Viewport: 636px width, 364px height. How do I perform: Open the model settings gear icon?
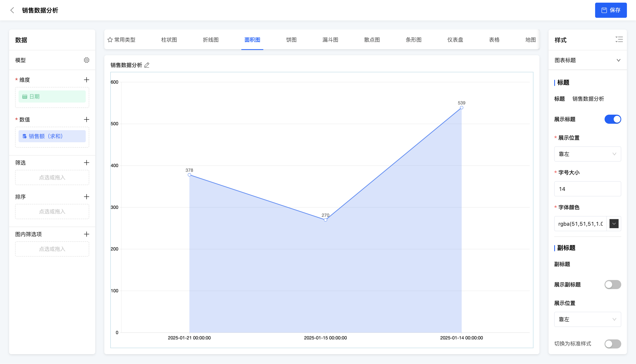86,60
